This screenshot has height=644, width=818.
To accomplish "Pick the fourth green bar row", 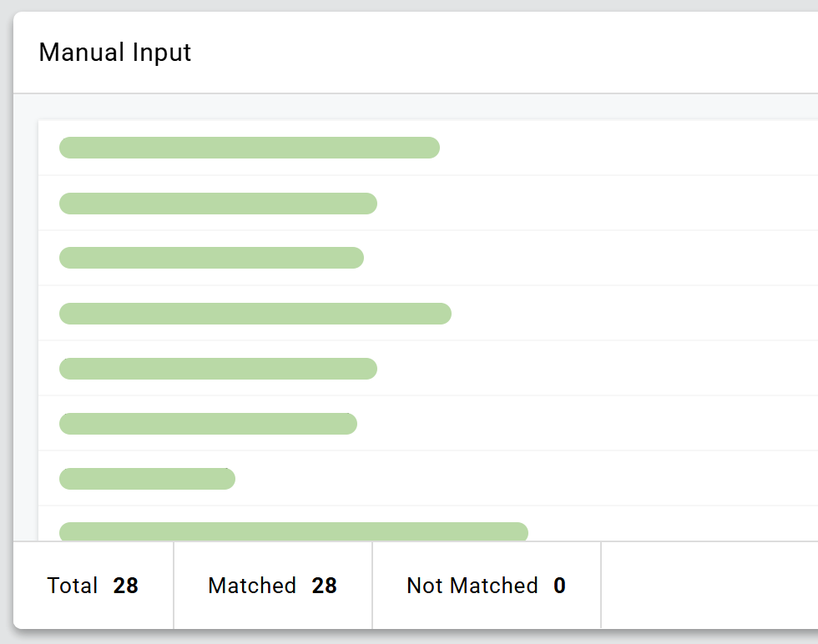I will 255,314.
